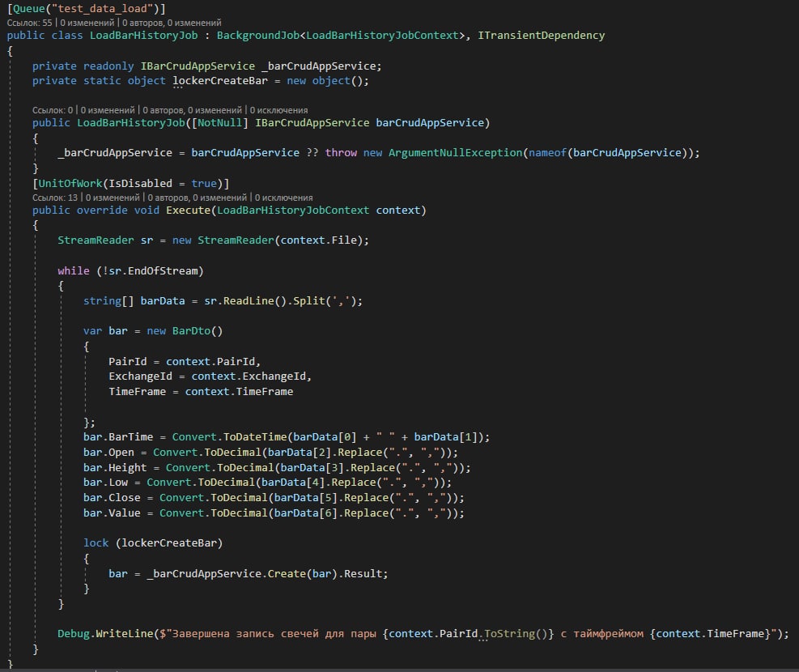This screenshot has width=799, height=672.
Task: Open the 'Ссылок: 55' references CodeLens link
Action: (x=30, y=23)
